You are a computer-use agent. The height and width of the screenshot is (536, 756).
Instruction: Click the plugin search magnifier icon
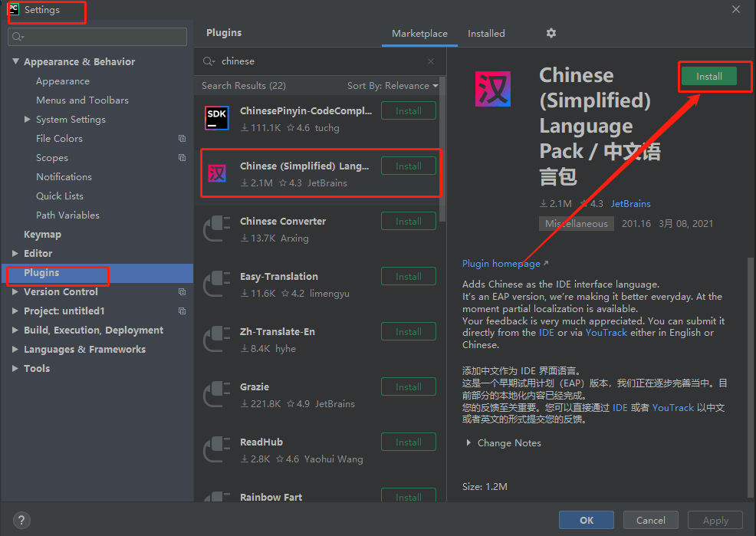coord(209,61)
